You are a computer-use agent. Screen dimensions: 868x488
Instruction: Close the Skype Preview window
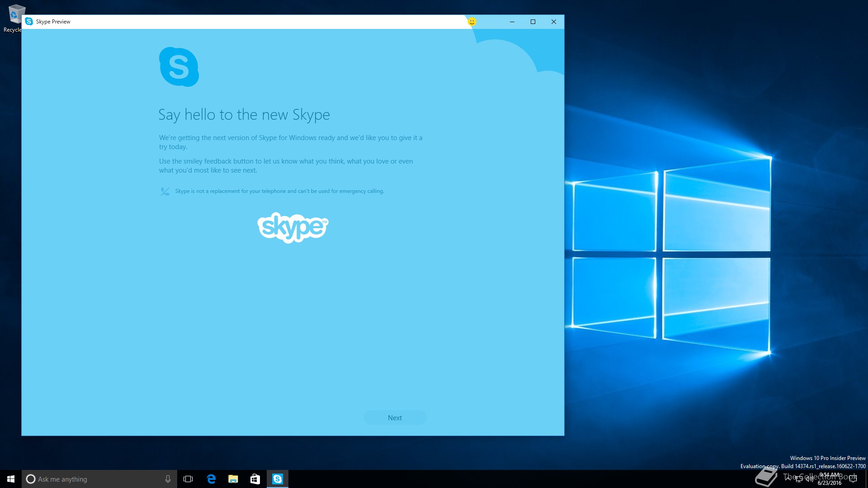(554, 22)
